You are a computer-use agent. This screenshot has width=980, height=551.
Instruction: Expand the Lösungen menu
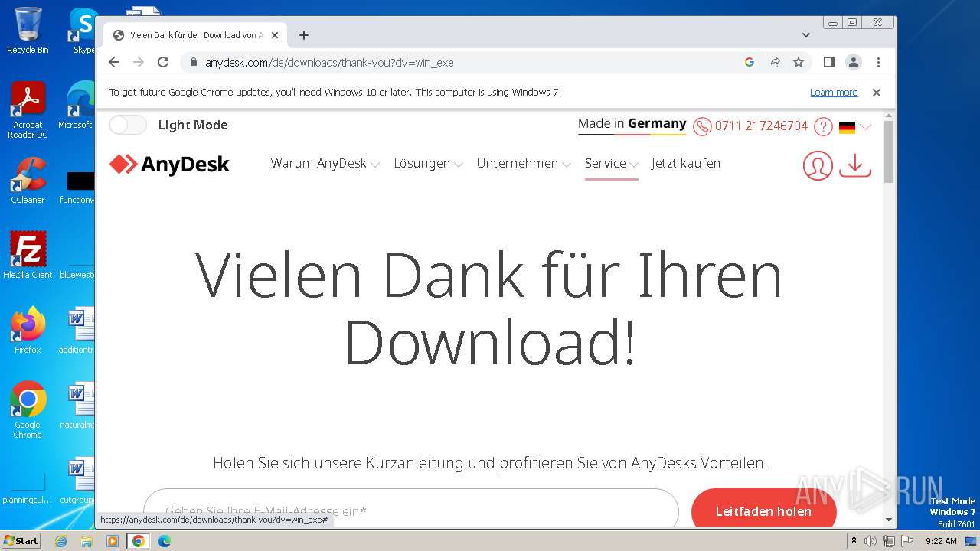point(428,164)
